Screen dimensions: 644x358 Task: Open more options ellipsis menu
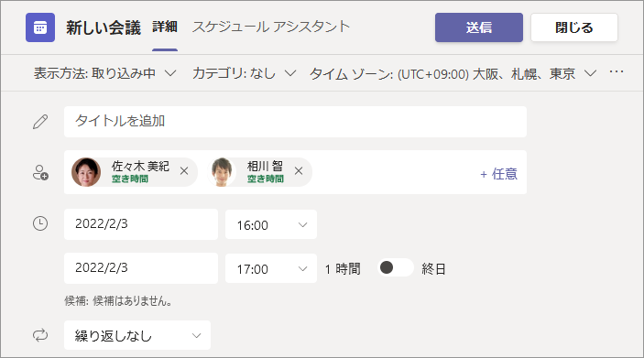tap(617, 72)
